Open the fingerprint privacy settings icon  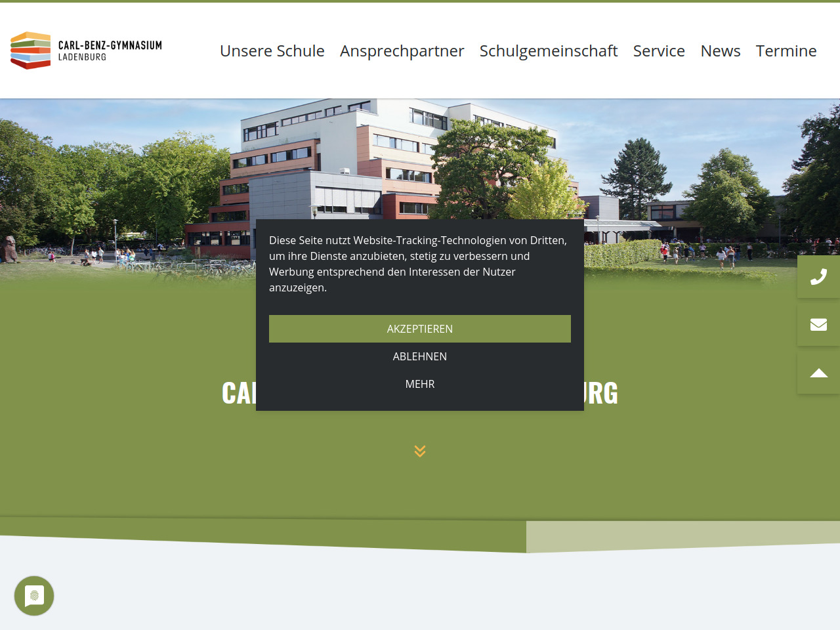click(34, 596)
